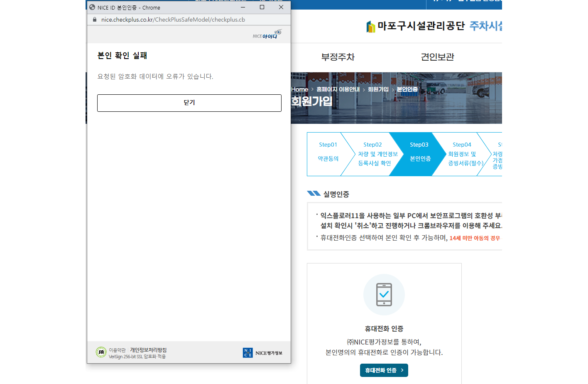Click the padlock icon beside the URL
Viewport: 588px width, 384px height.
point(95,20)
